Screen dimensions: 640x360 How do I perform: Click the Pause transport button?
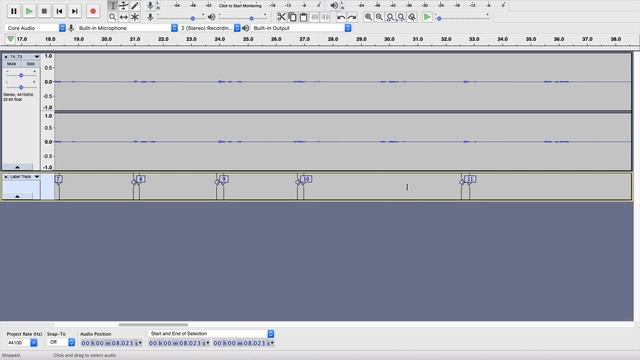pos(13,11)
